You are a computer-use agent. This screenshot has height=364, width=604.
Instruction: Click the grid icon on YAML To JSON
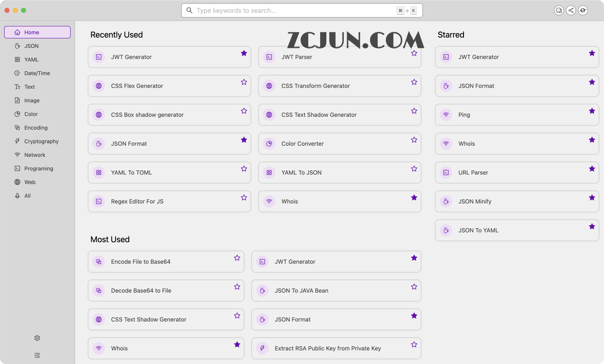pyautogui.click(x=269, y=173)
